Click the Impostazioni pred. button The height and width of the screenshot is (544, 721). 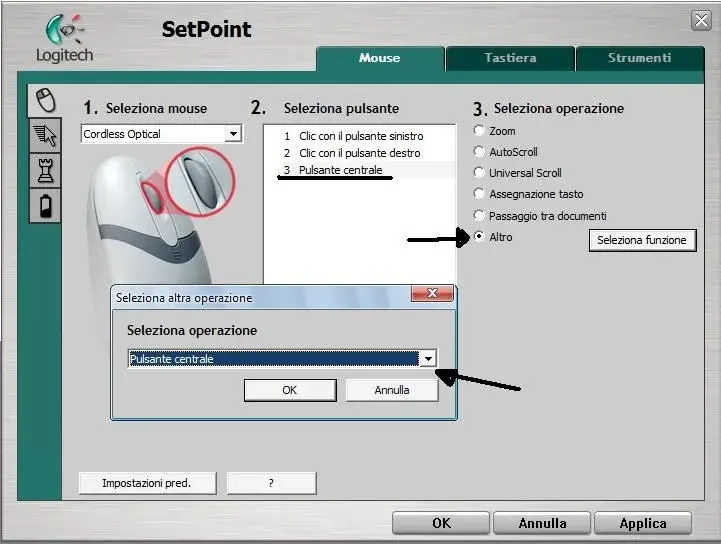(147, 483)
